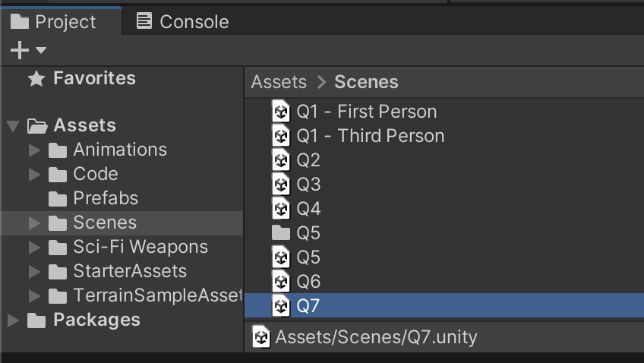This screenshot has width=644, height=363.
Task: Select the Sci-Fi Weapons folder
Action: 140,247
